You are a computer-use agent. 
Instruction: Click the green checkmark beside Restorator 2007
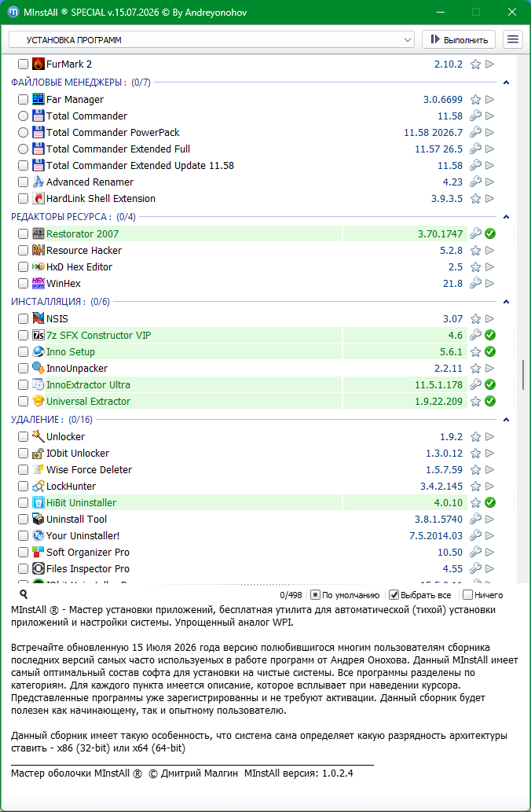pyautogui.click(x=490, y=233)
